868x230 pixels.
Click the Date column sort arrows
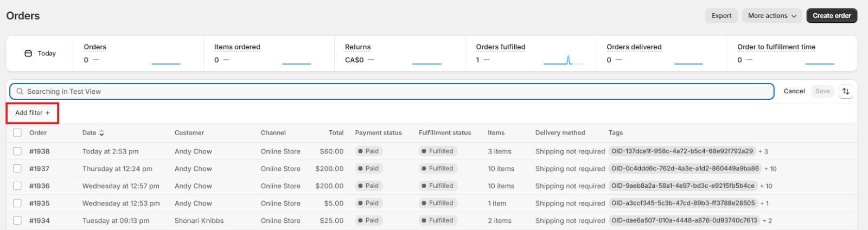101,133
